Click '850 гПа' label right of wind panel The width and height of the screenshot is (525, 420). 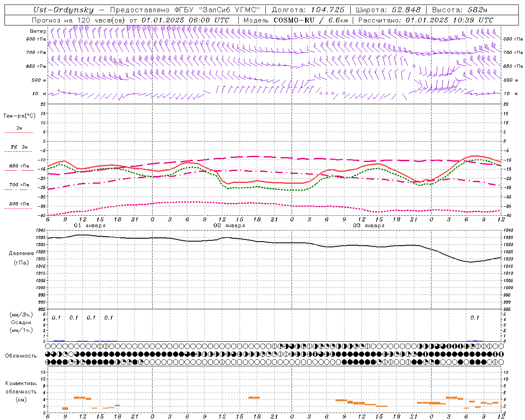click(513, 66)
